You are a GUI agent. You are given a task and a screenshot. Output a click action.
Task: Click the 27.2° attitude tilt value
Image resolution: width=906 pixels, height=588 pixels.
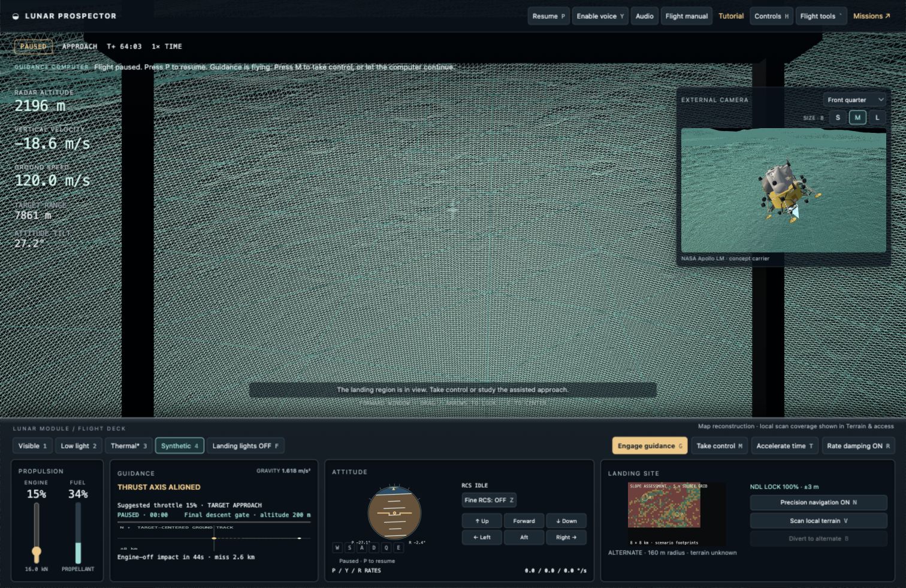coord(29,243)
